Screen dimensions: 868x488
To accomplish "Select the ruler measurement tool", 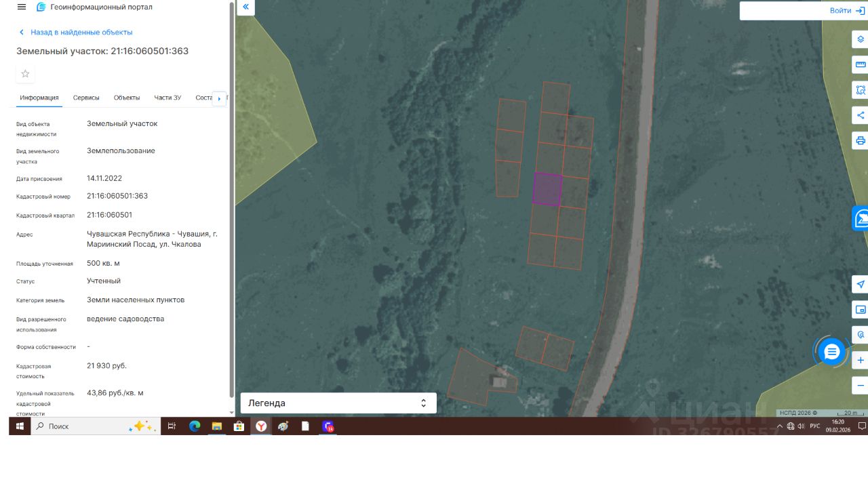I will [x=861, y=65].
